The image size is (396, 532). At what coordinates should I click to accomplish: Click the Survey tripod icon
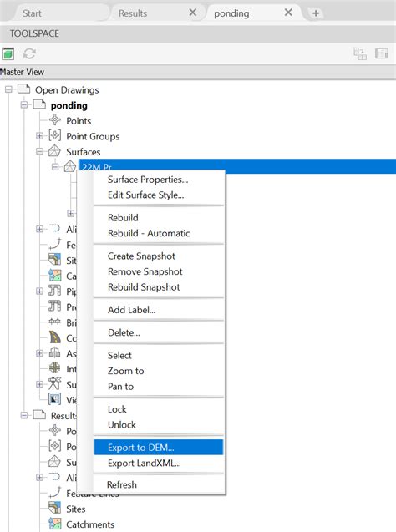(x=54, y=383)
